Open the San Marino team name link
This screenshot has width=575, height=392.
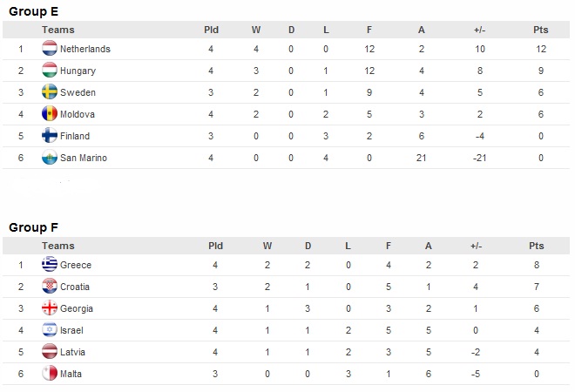tap(84, 158)
